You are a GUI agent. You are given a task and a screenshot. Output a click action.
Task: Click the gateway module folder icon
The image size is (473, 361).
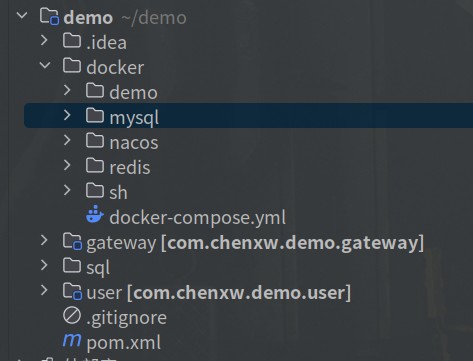pyautogui.click(x=72, y=241)
